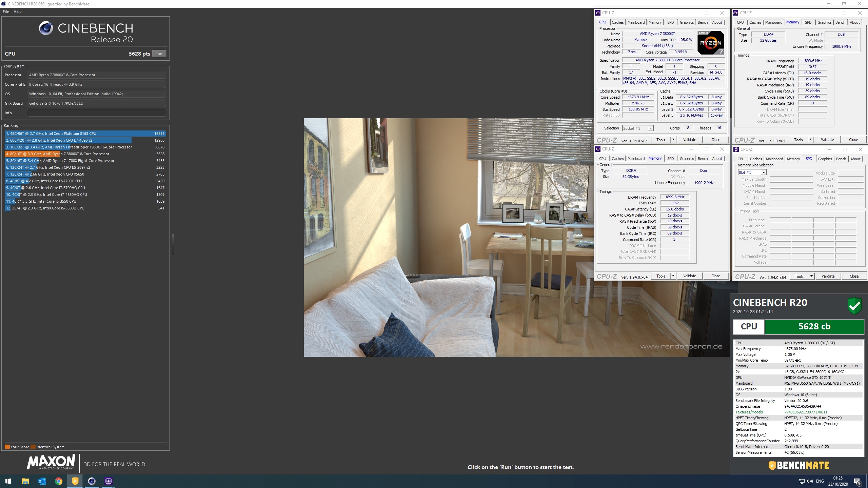The height and width of the screenshot is (488, 868).
Task: Click the 5628 cb green score bar
Action: point(814,327)
